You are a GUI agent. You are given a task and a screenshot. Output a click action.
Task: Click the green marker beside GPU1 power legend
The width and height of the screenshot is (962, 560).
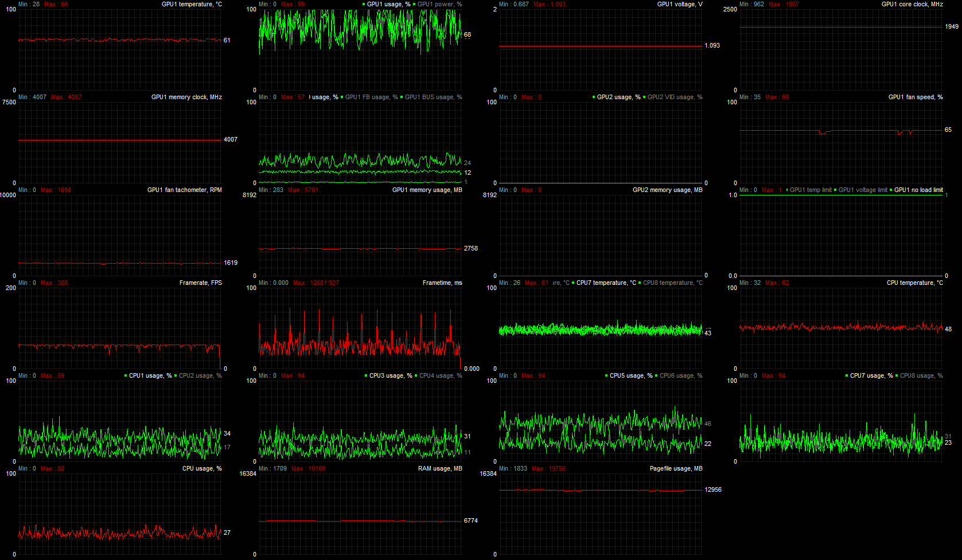pyautogui.click(x=414, y=5)
